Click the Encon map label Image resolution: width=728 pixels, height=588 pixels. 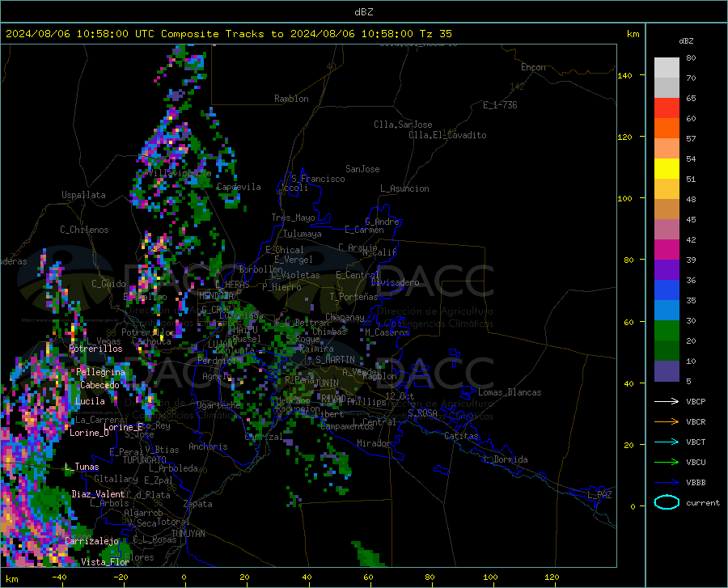coord(533,67)
